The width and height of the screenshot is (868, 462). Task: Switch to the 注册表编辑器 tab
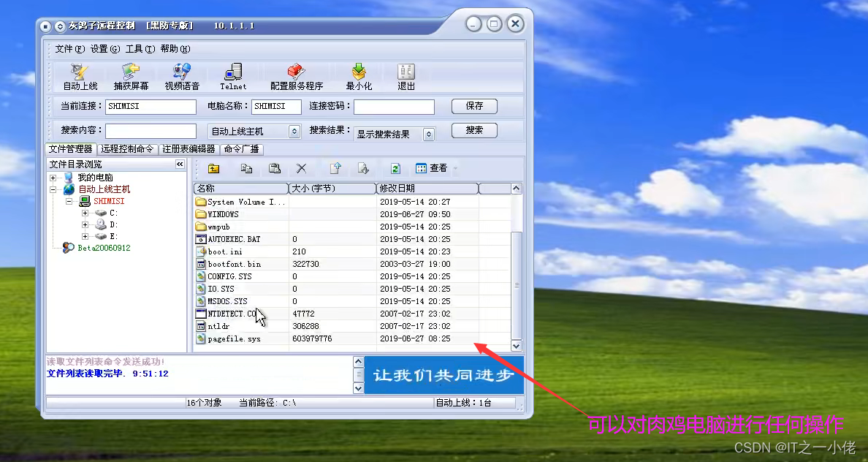[189, 149]
